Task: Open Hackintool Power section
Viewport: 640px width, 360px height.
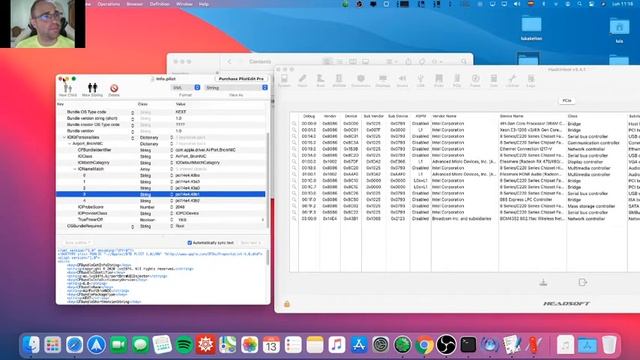Action: click(475, 80)
